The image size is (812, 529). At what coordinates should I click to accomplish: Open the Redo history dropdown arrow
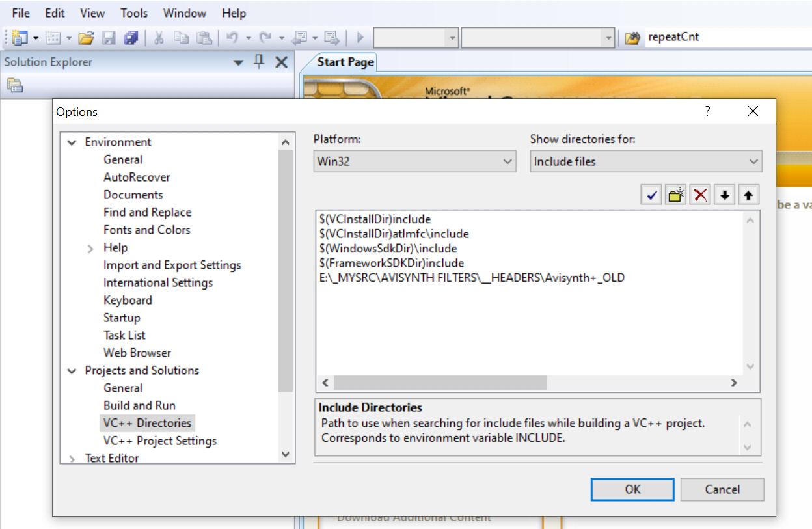coord(280,38)
